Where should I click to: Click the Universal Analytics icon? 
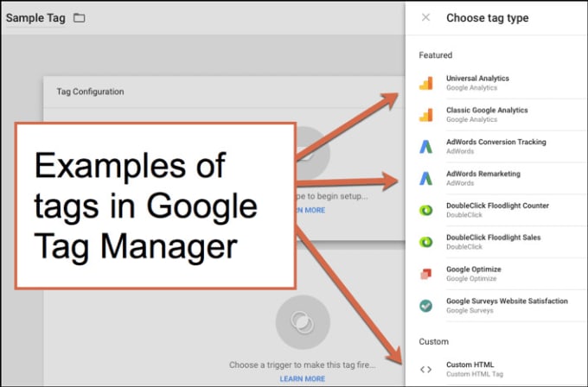(x=426, y=83)
